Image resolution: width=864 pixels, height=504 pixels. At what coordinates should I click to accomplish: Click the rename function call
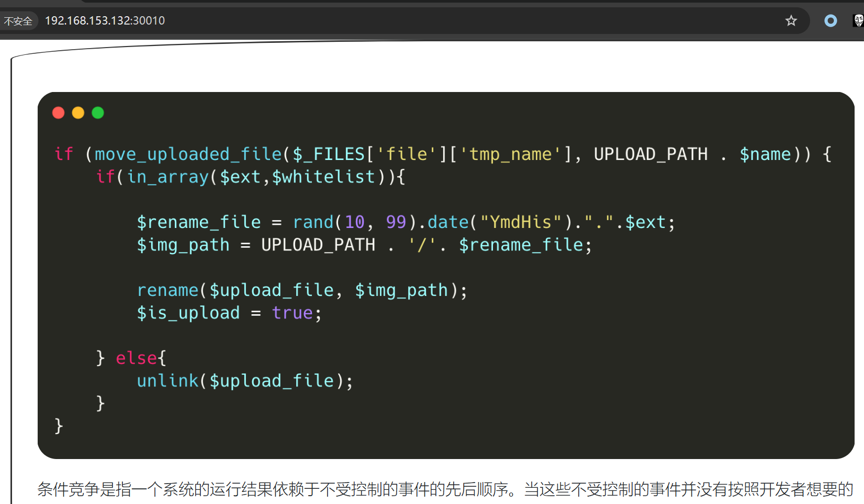pyautogui.click(x=167, y=290)
